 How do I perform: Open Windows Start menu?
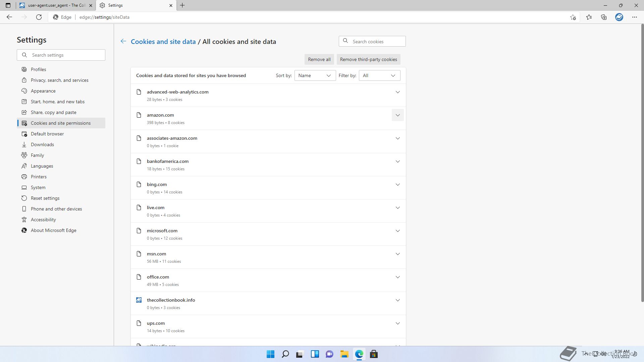pos(270,354)
